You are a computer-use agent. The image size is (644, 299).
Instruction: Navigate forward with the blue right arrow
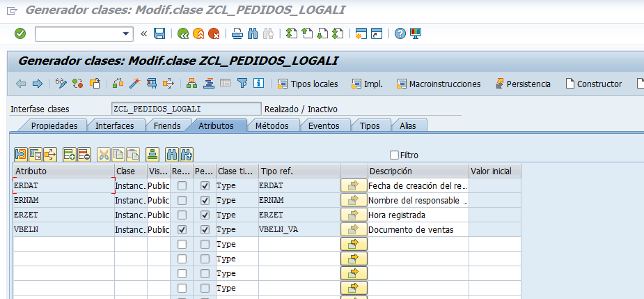click(38, 84)
